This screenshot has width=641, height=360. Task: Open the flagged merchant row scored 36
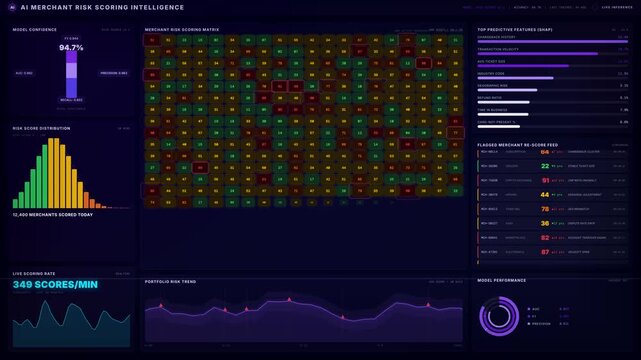tap(552, 224)
